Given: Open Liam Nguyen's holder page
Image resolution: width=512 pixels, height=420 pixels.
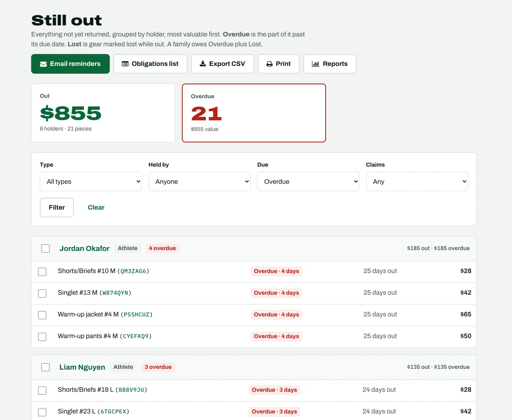Looking at the screenshot, I should [82, 367].
